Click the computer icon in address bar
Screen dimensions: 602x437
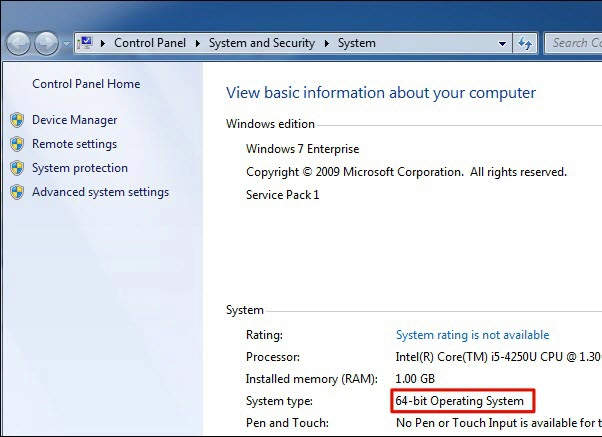(85, 43)
